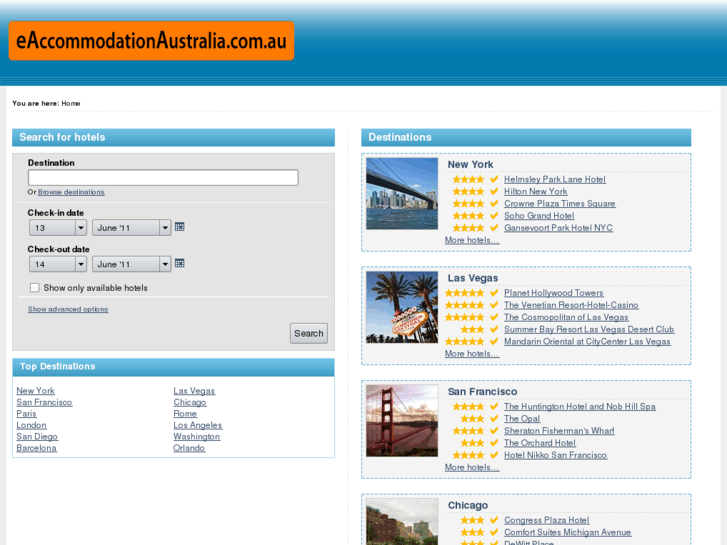
Task: Click the checkmark beside Soho Grand Hotel
Action: point(494,216)
